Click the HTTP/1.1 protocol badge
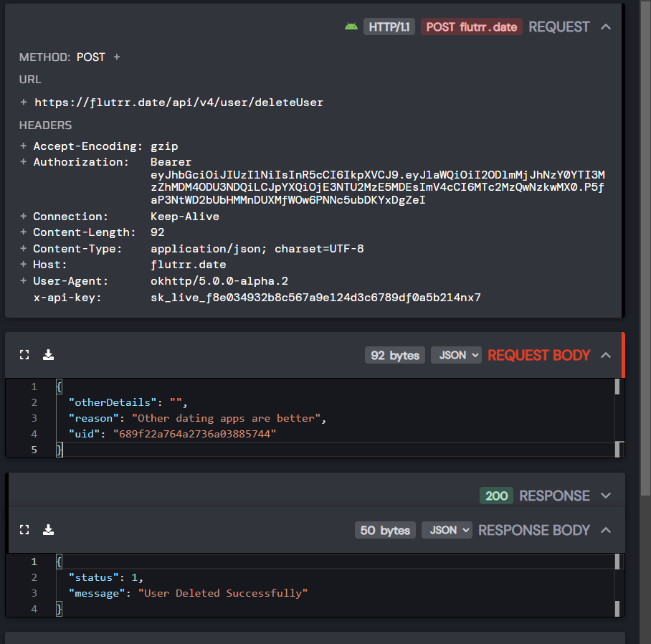Image resolution: width=651 pixels, height=644 pixels. click(389, 27)
